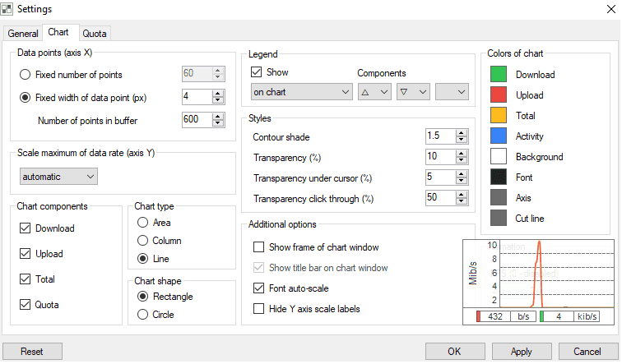This screenshot has height=364, width=622.
Task: Click the Apply button
Action: [521, 352]
